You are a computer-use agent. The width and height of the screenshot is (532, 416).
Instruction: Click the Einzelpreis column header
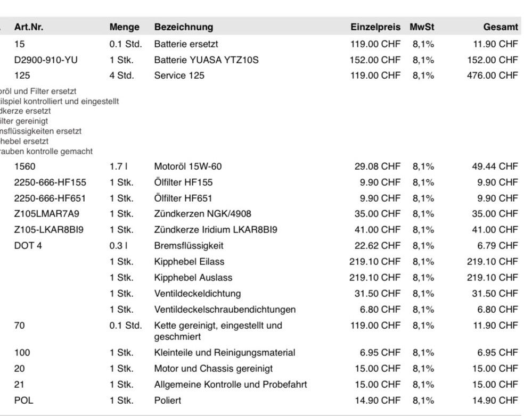point(375,27)
